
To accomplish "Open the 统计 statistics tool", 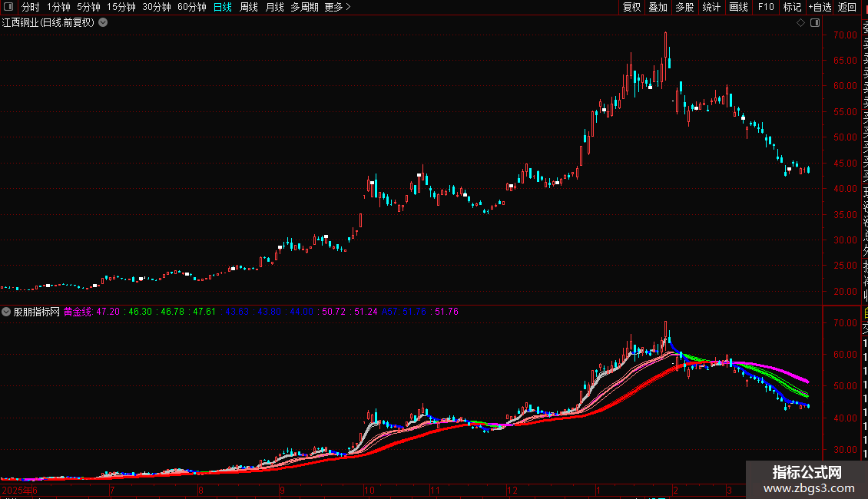I will [x=711, y=7].
